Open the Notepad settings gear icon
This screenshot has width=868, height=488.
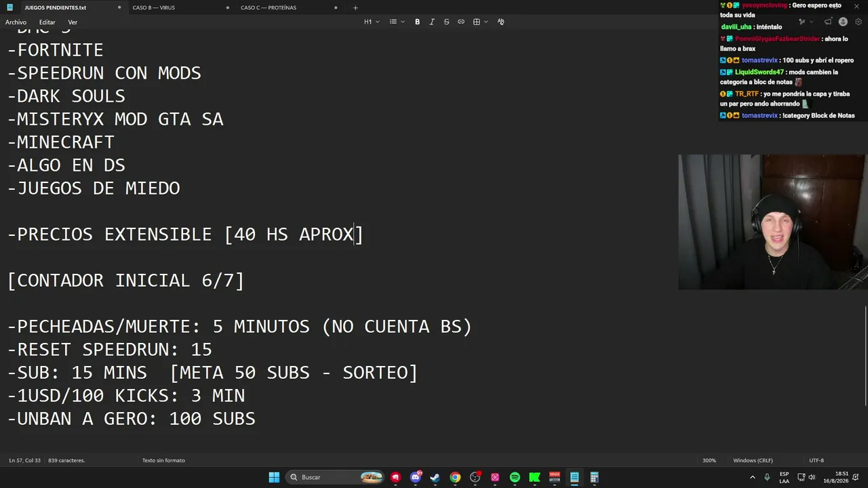pos(859,22)
